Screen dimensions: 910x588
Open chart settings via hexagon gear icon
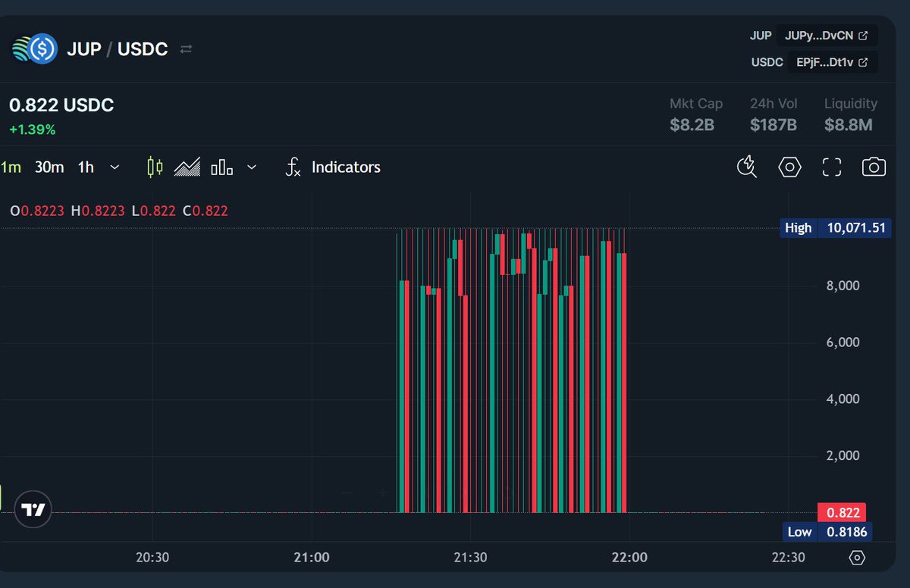coord(789,167)
